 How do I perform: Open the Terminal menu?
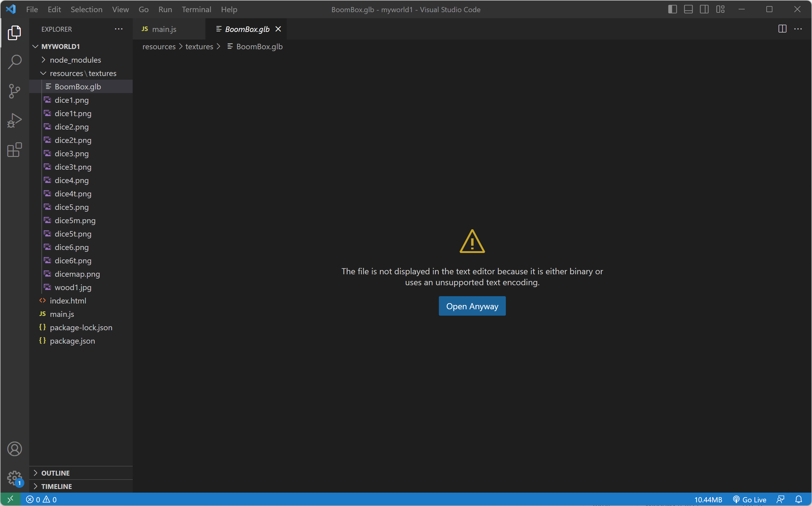point(196,9)
